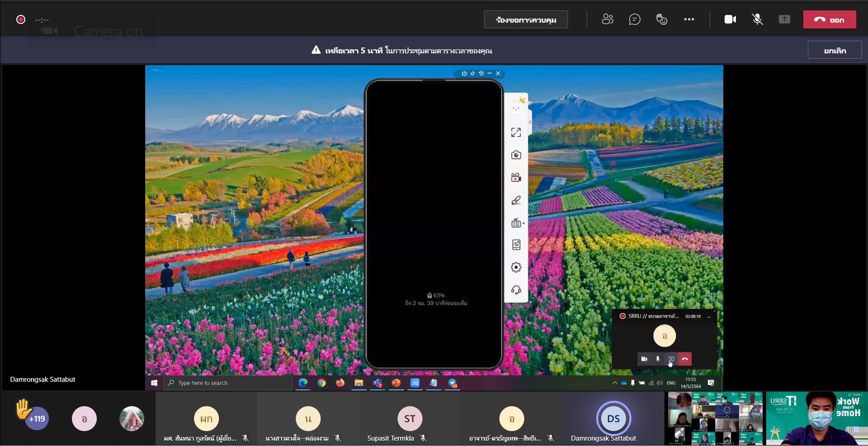Open the more actions ellipsis menu

click(x=689, y=19)
